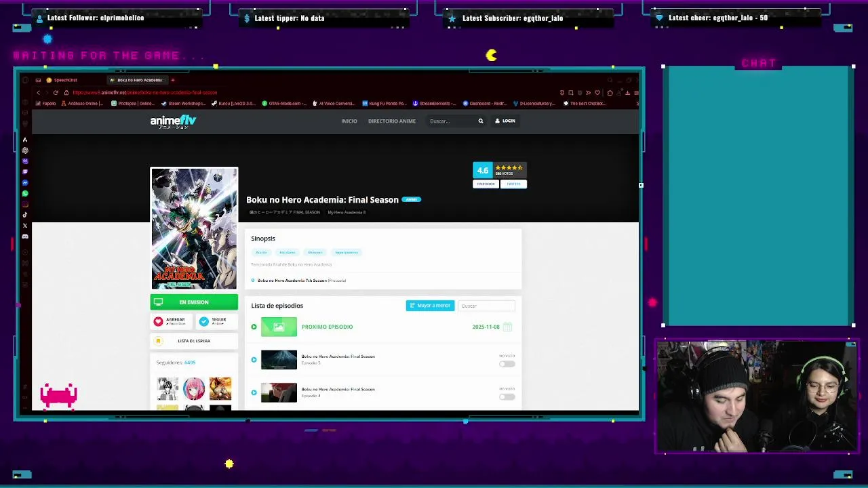This screenshot has width=868, height=488.
Task: Go back with the browser back arrow
Action: pyautogui.click(x=38, y=92)
